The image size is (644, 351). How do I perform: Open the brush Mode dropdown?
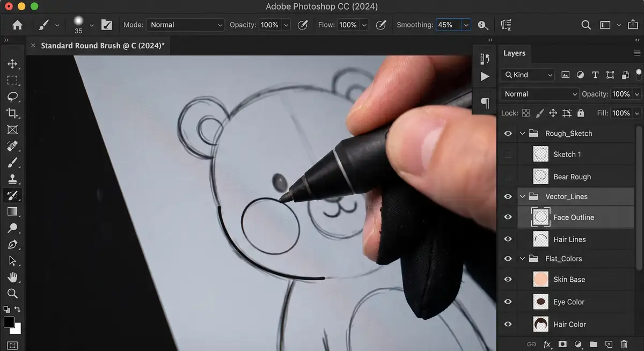click(185, 25)
